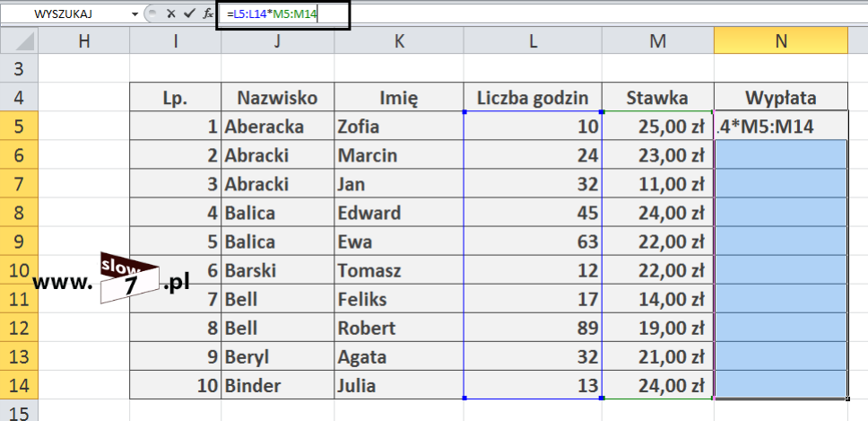
Task: Select all cells using corner triangle
Action: [x=20, y=41]
